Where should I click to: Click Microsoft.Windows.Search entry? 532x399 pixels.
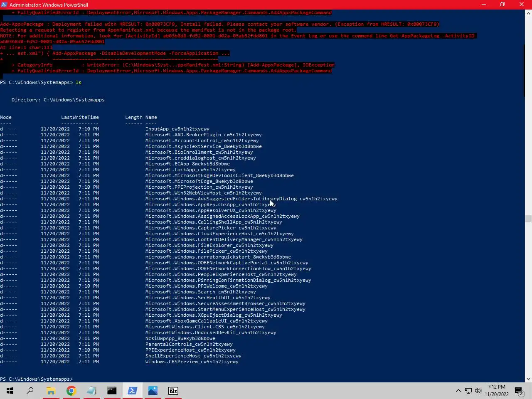pos(201,292)
